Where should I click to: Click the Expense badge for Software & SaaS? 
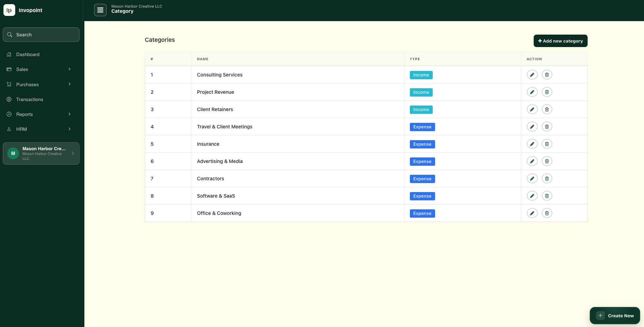click(x=422, y=196)
